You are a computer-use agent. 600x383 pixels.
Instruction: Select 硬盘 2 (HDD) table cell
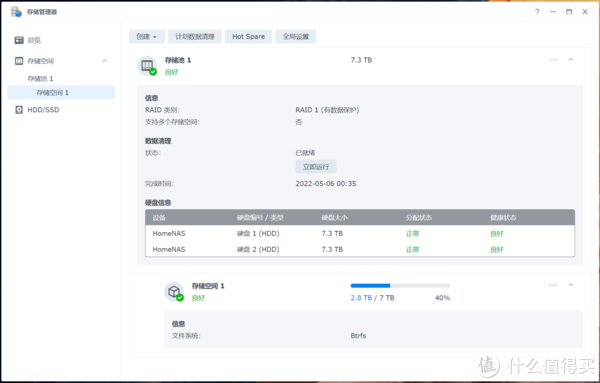coord(258,249)
